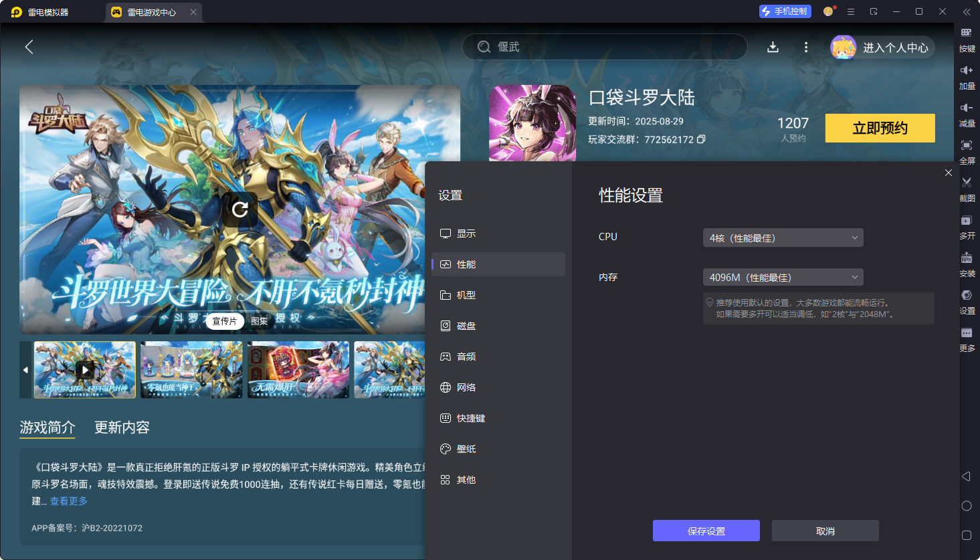
Task: Show 更多 tools in right sidebar
Action: (967, 339)
